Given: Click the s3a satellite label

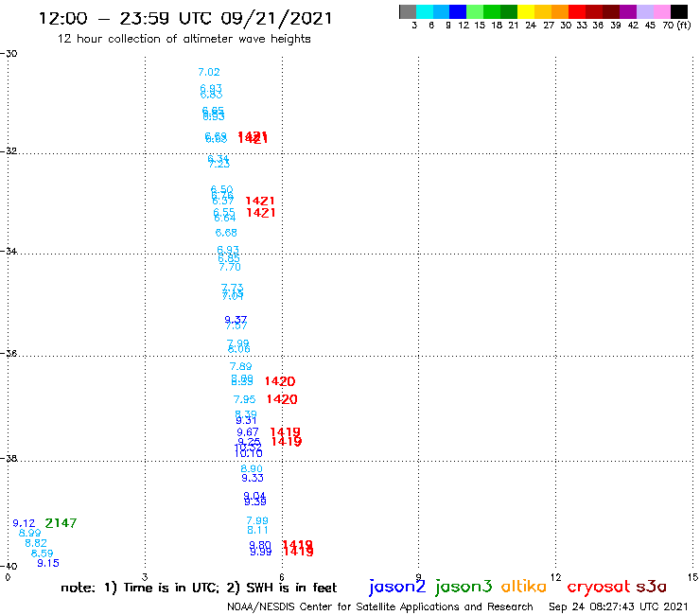Looking at the screenshot, I should pyautogui.click(x=651, y=587).
